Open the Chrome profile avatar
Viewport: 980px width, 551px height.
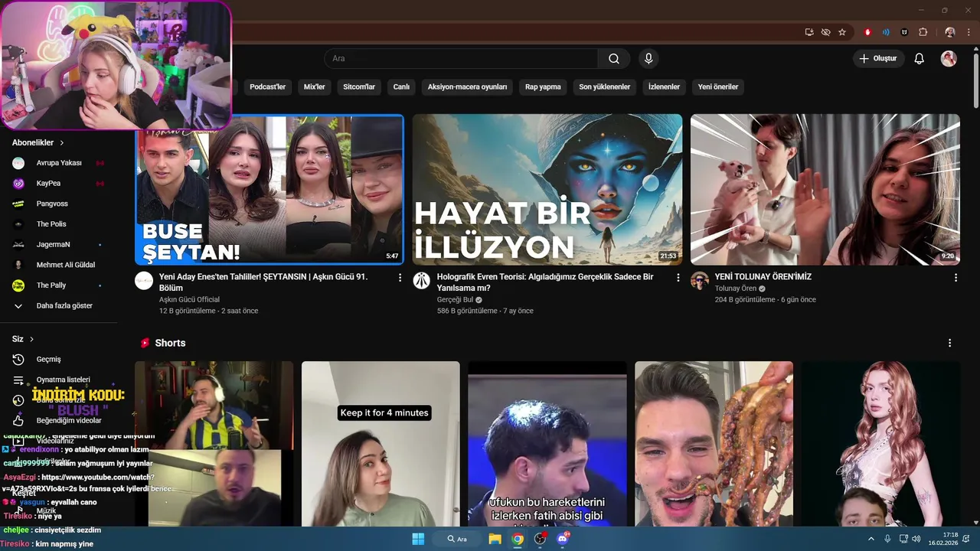[x=950, y=32]
